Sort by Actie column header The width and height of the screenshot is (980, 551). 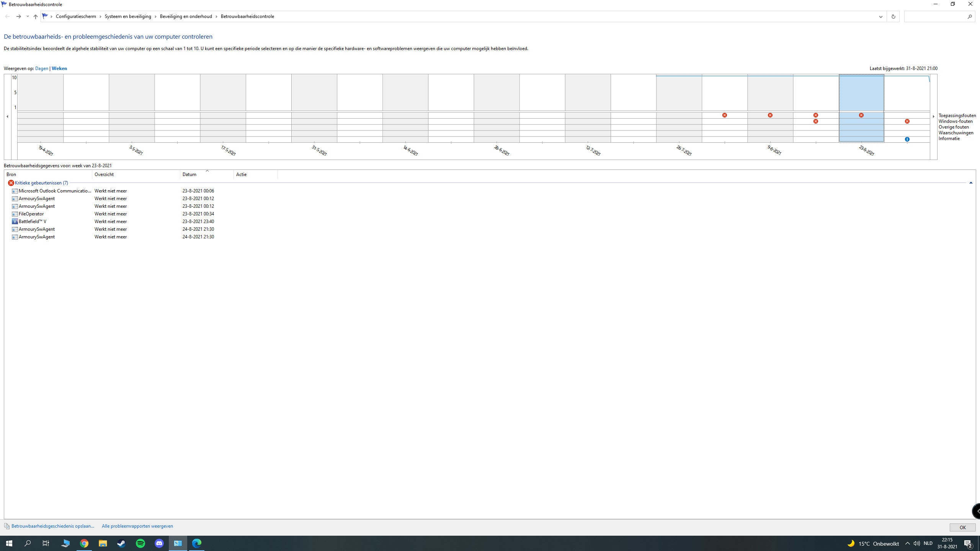(255, 174)
